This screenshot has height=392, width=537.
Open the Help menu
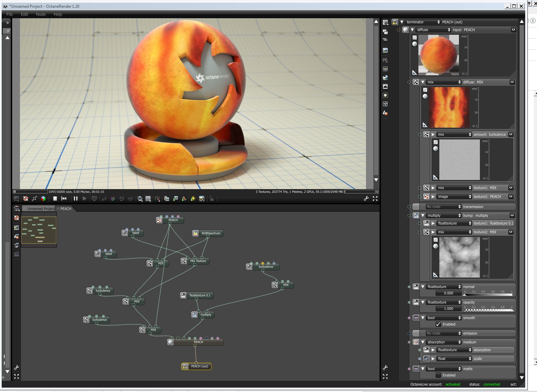click(x=58, y=15)
